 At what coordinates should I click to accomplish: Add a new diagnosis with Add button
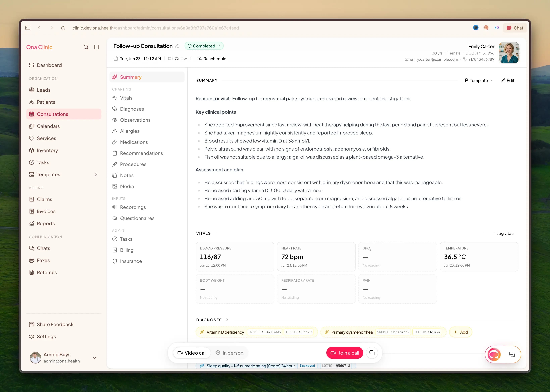461,332
